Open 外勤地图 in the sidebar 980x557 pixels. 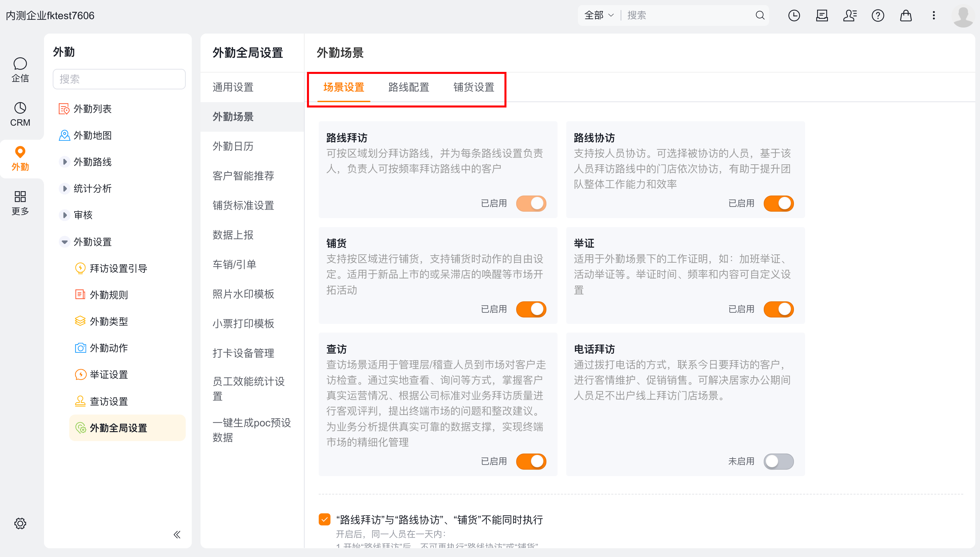(x=85, y=135)
